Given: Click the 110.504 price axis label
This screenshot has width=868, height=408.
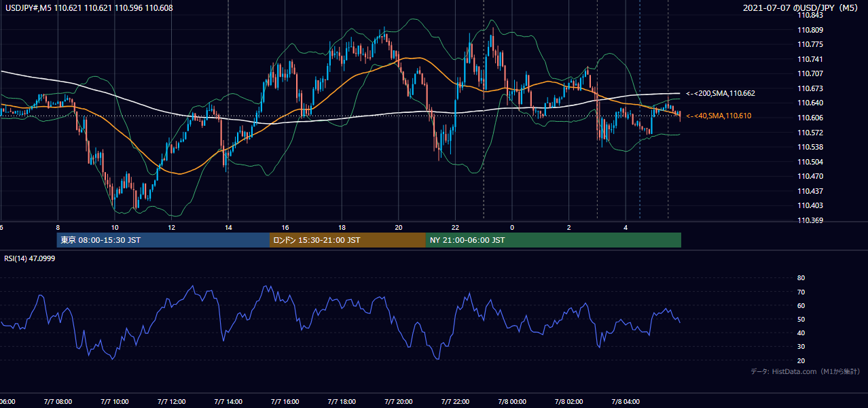Looking at the screenshot, I should pyautogui.click(x=810, y=162).
